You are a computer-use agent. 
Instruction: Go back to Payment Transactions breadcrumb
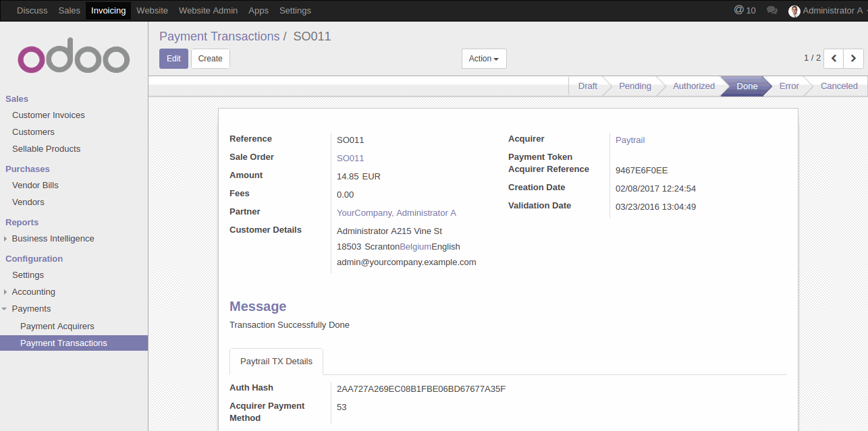[219, 36]
